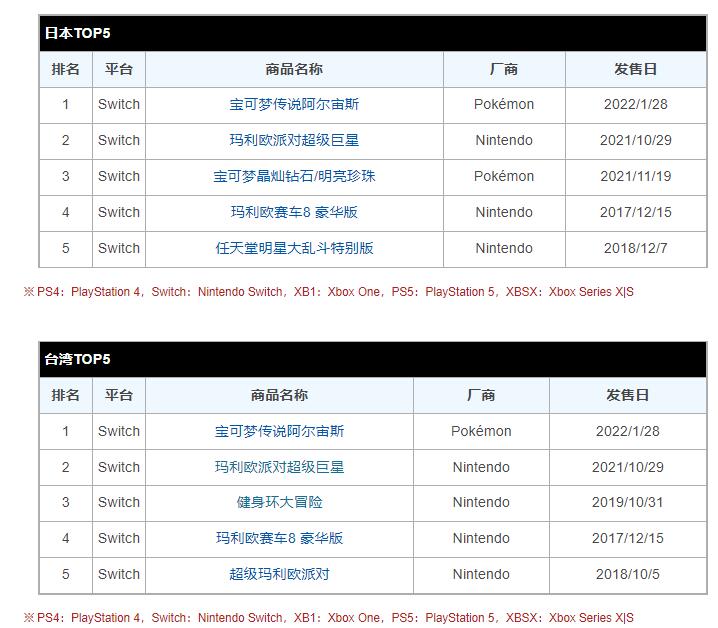
Task: Open 任天堂明星大乱斗特别版 link
Action: click(294, 248)
